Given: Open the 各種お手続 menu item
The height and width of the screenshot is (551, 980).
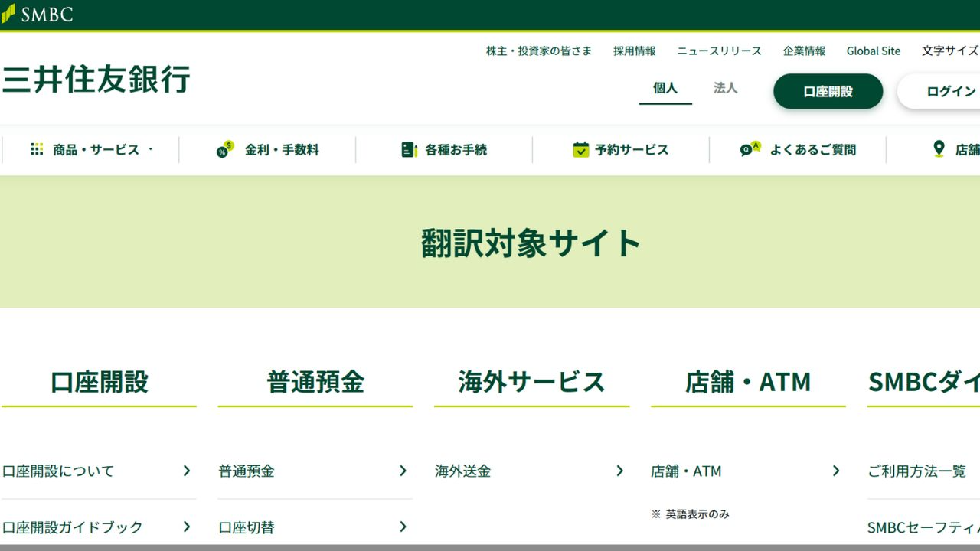Looking at the screenshot, I should coord(444,150).
